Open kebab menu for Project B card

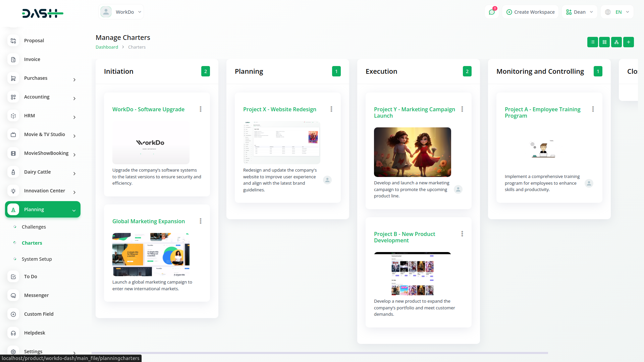pyautogui.click(x=462, y=234)
